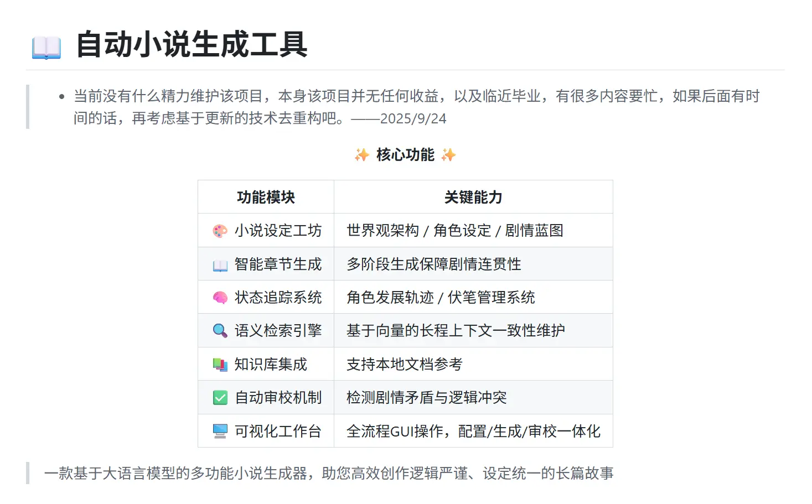Click the open book icon beside the title

click(46, 46)
